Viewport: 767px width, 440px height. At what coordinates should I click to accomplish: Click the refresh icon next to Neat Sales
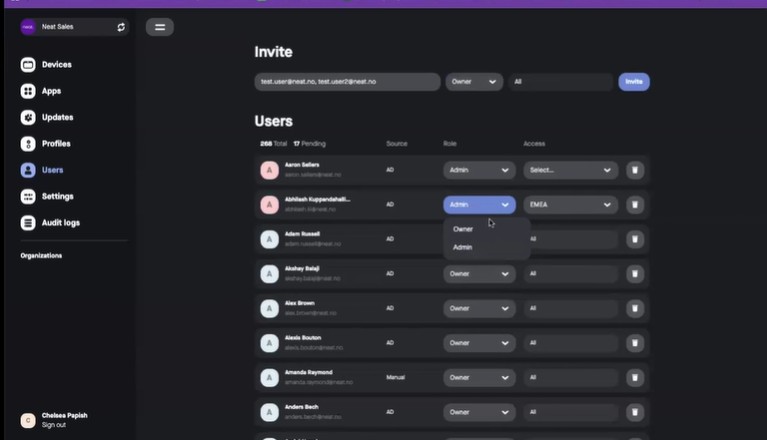[121, 27]
